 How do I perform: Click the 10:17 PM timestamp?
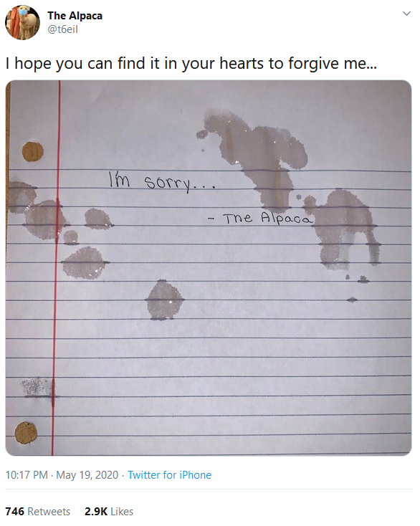point(27,475)
